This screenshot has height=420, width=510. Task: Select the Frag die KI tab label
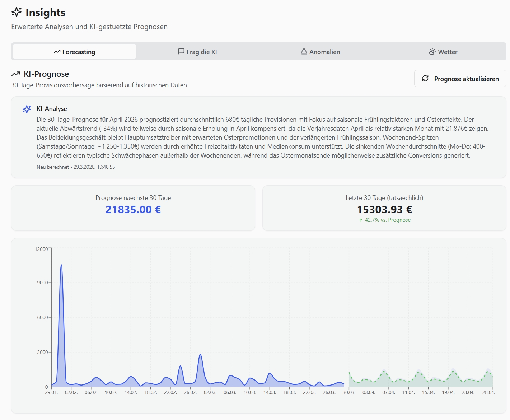pyautogui.click(x=202, y=52)
